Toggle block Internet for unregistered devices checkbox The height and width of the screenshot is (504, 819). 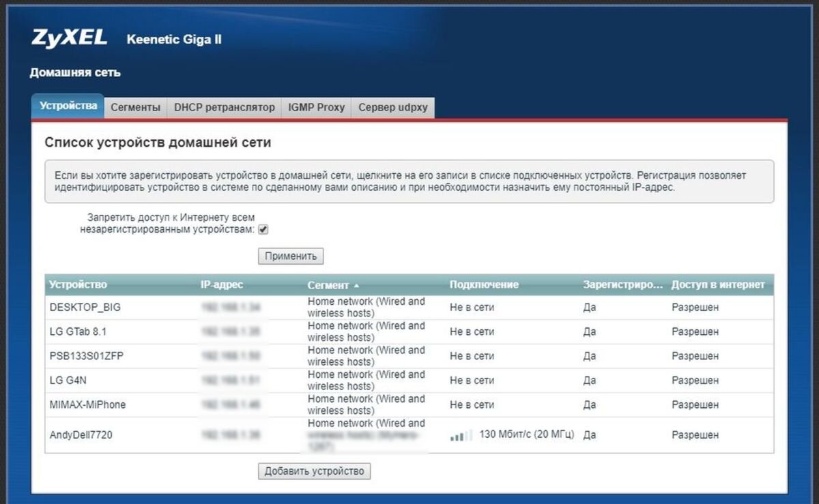[x=263, y=230]
